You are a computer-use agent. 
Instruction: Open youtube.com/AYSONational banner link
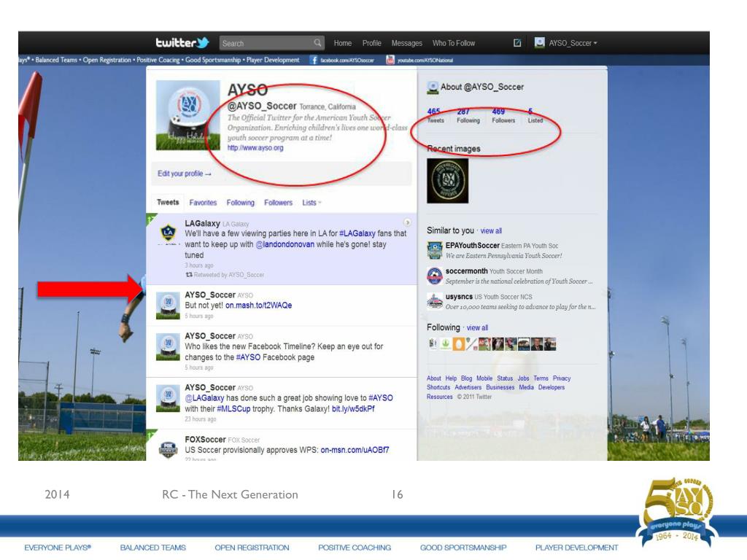pyautogui.click(x=425, y=60)
